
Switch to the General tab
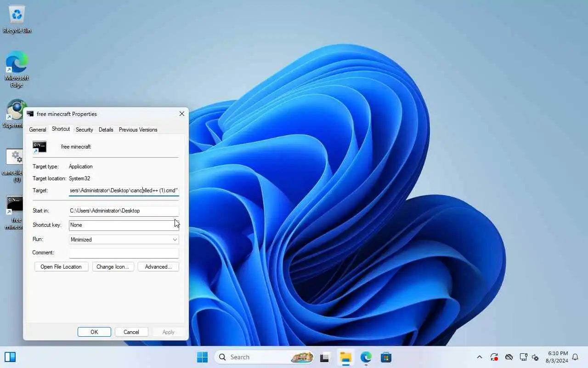coord(38,130)
